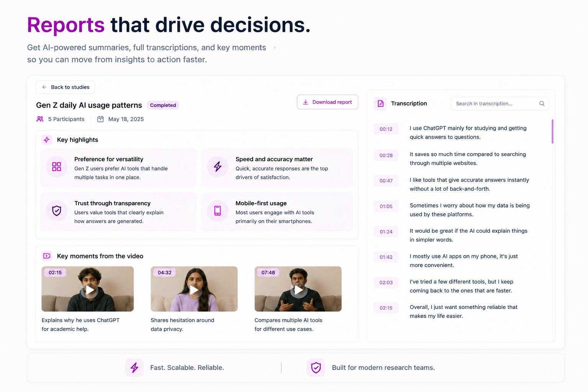Click the May 18, 2025 date text

click(x=126, y=119)
